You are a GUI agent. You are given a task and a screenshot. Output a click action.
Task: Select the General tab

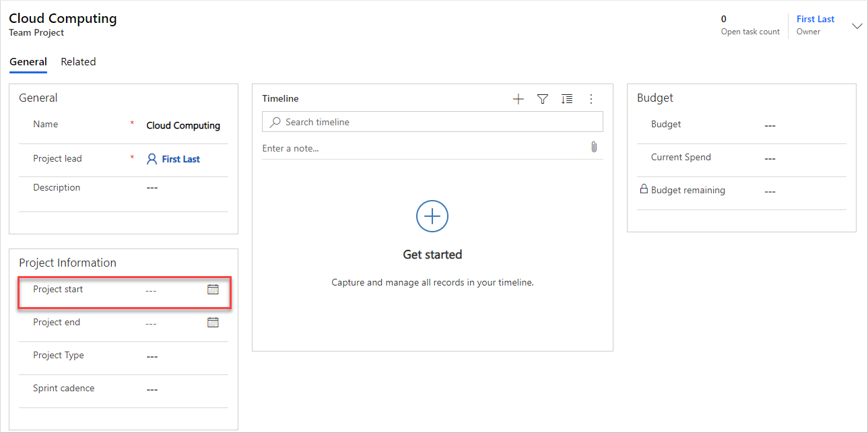tap(28, 62)
